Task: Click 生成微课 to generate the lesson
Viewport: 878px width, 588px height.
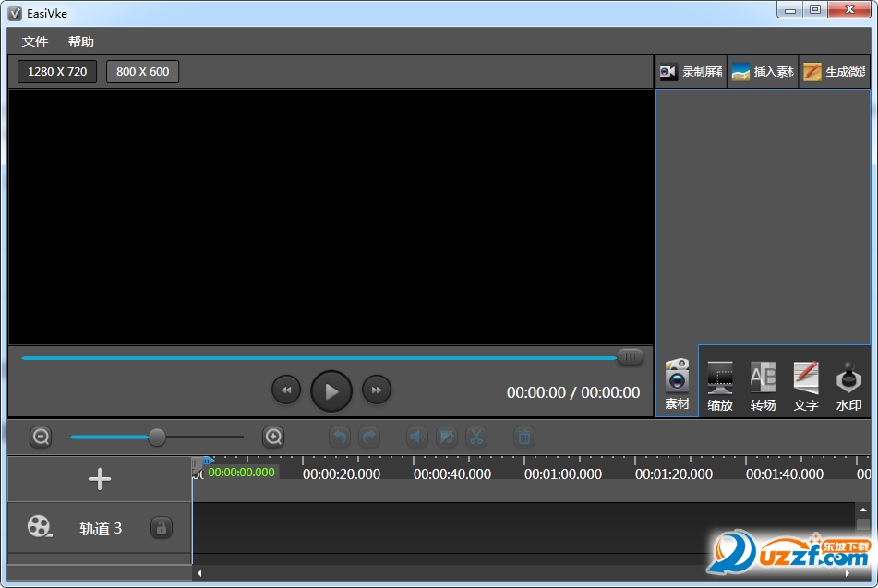Action: click(835, 72)
